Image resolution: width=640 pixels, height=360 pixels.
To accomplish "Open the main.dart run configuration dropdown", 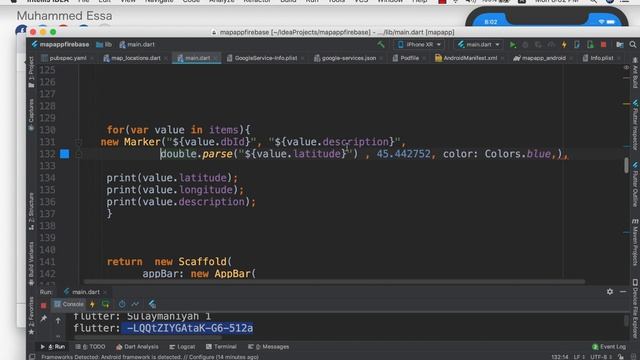I will [478, 44].
